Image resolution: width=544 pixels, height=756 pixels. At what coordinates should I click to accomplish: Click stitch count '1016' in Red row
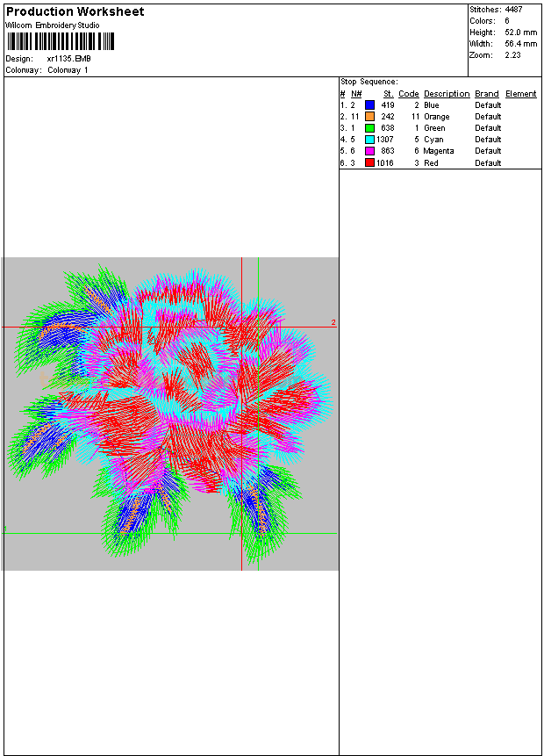click(x=385, y=163)
